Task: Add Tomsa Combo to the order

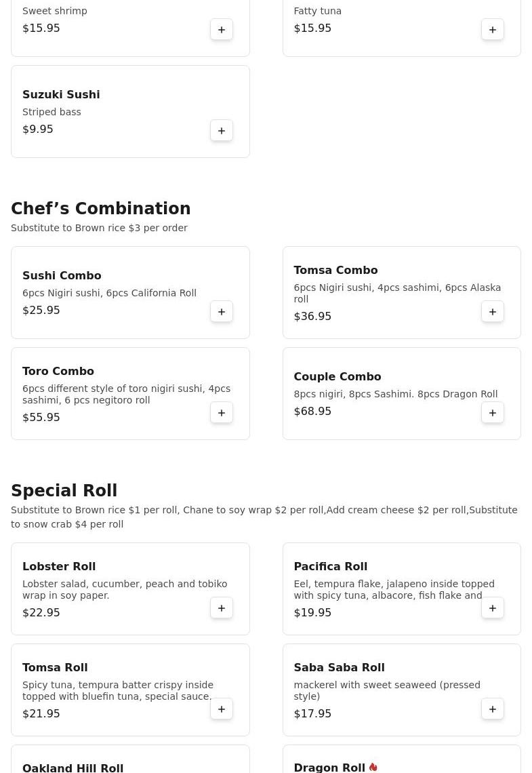Action: (x=493, y=311)
